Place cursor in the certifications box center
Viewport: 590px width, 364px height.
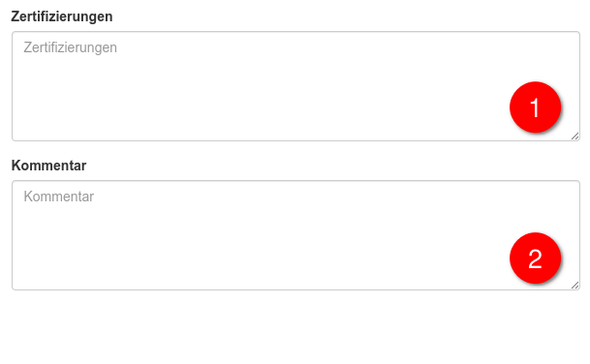[x=295, y=86]
